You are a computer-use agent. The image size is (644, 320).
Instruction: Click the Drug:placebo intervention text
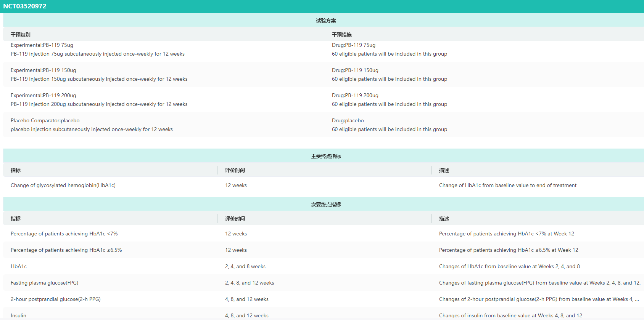(348, 121)
